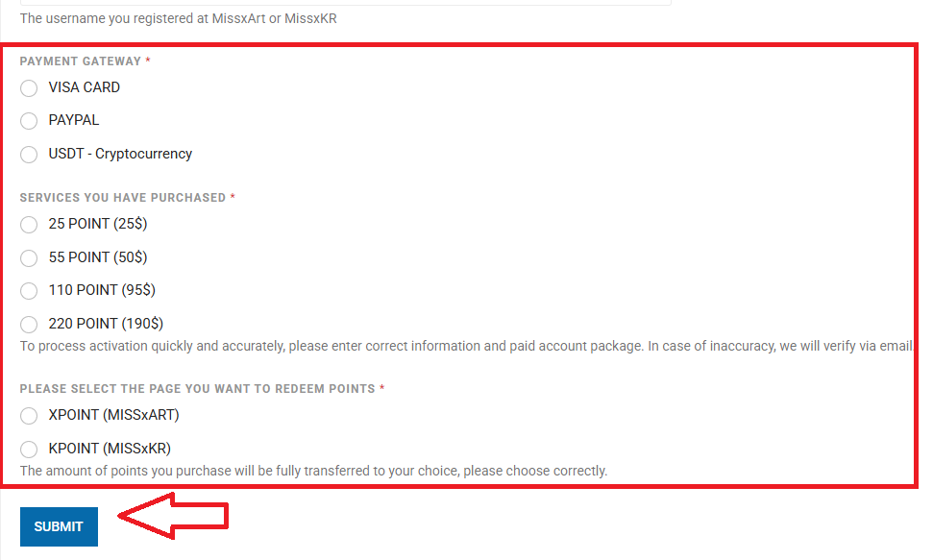933x560 pixels.
Task: Click the PAYMENT GATEWAY section heading
Action: [80, 61]
